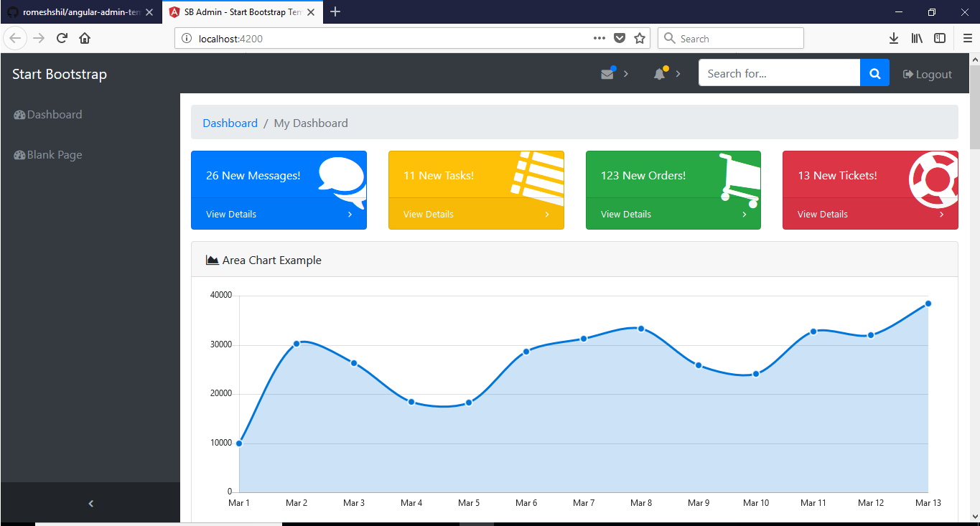Viewport: 980px width, 526px height.
Task: Click the chevron arrow on Tickets card footer
Action: coord(942,214)
